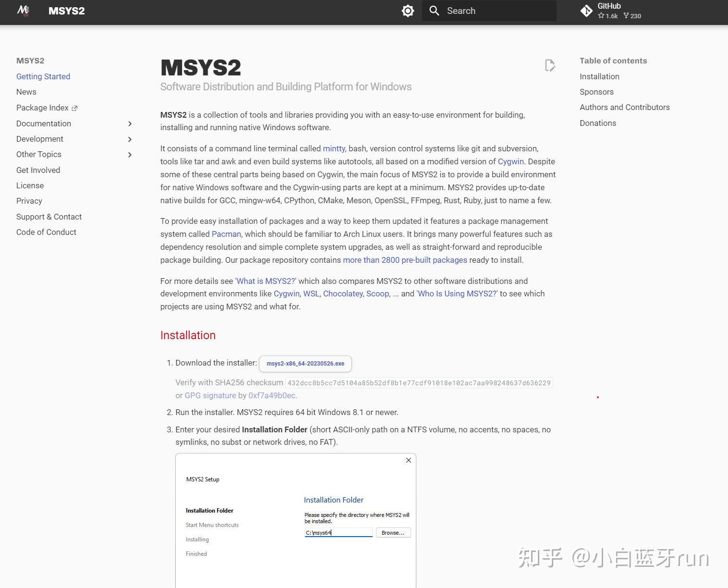
Task: Expand the Documentation section chevron
Action: click(x=130, y=123)
